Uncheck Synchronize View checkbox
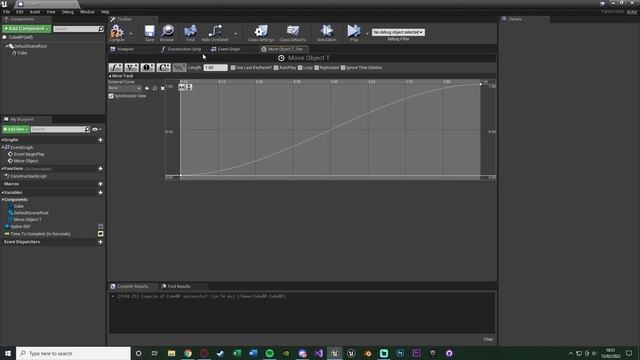This screenshot has height=360, width=640. click(x=111, y=96)
